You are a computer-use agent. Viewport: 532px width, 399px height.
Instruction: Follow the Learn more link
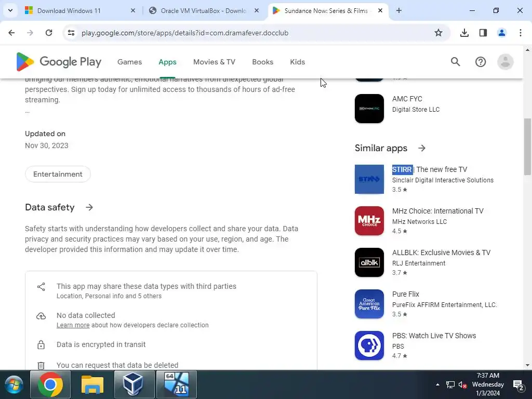(x=73, y=325)
